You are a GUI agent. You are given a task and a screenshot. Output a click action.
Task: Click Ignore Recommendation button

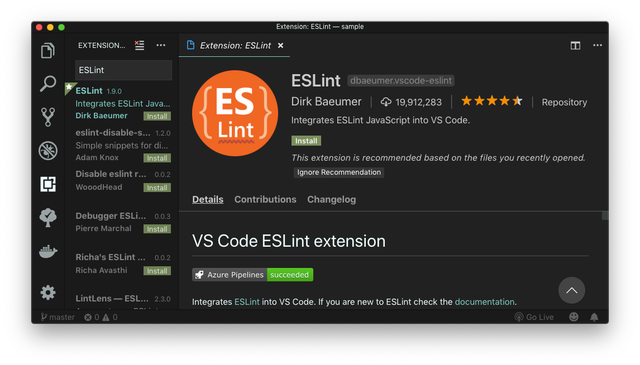tap(339, 172)
